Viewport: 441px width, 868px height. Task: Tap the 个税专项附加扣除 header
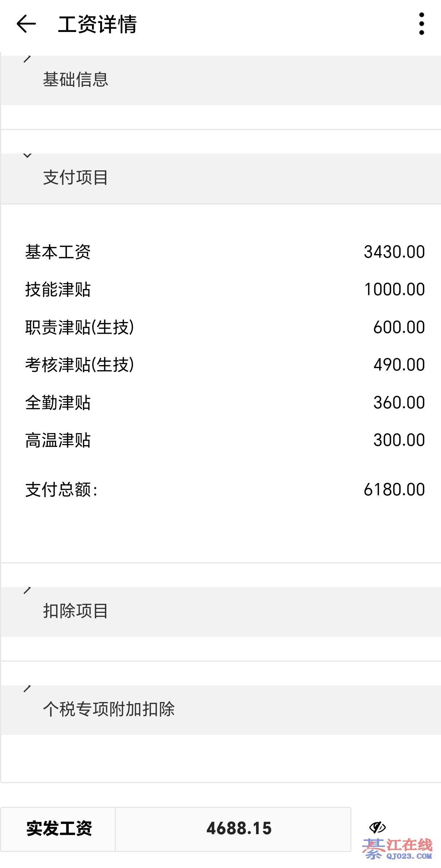[x=109, y=709]
